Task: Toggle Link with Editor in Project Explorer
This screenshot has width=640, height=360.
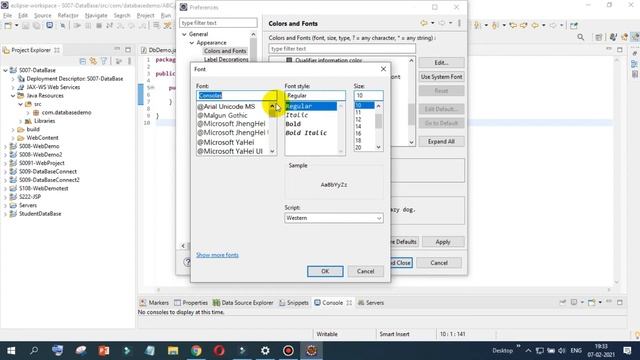Action: point(93,61)
